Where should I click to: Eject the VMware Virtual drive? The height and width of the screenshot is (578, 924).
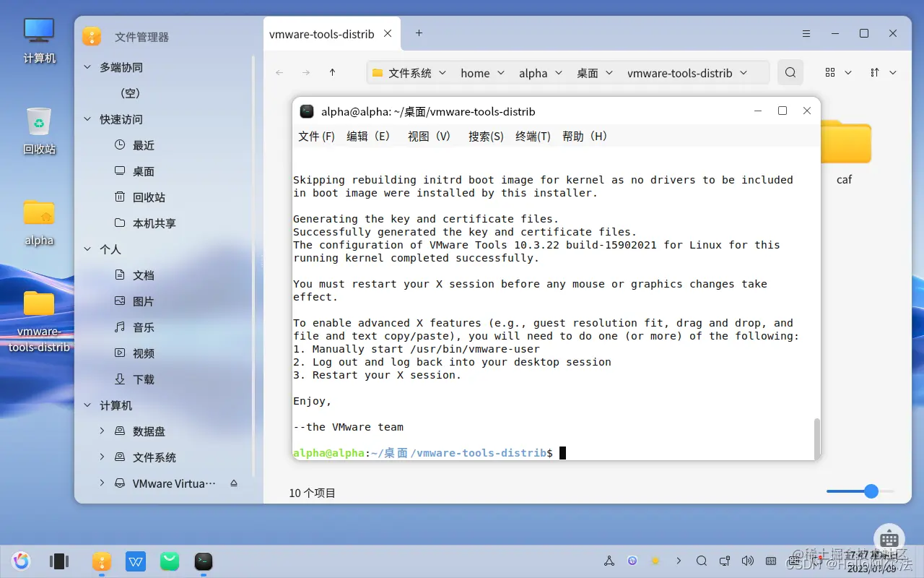pos(234,483)
